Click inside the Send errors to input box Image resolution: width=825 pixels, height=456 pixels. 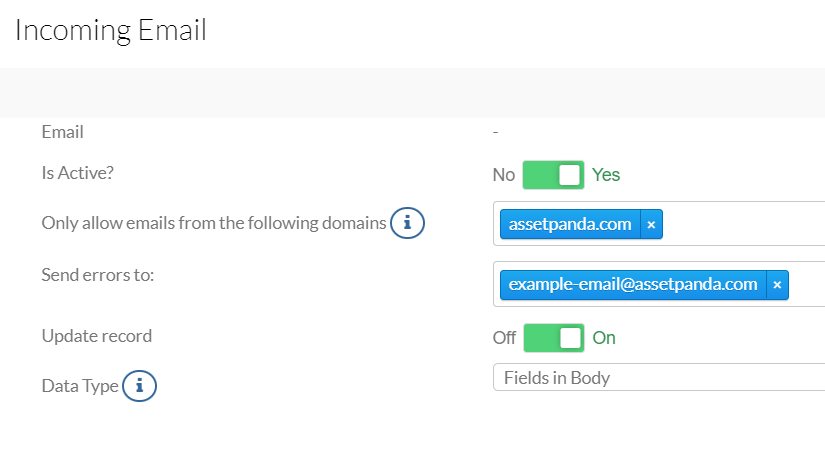(805, 284)
